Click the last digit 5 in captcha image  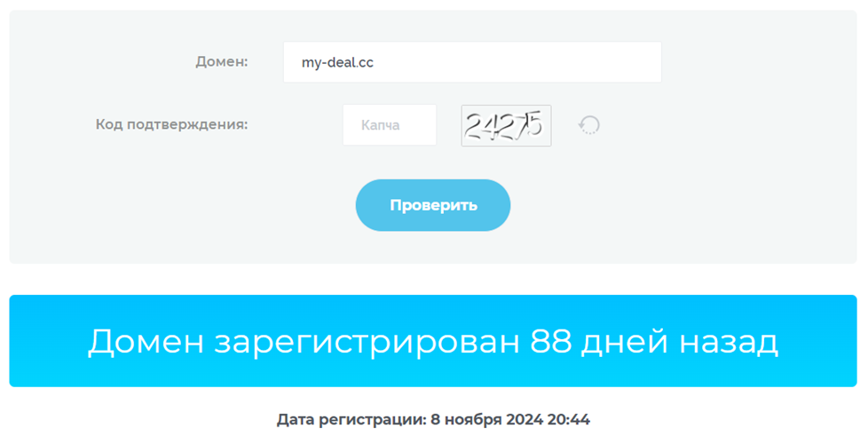click(x=535, y=123)
